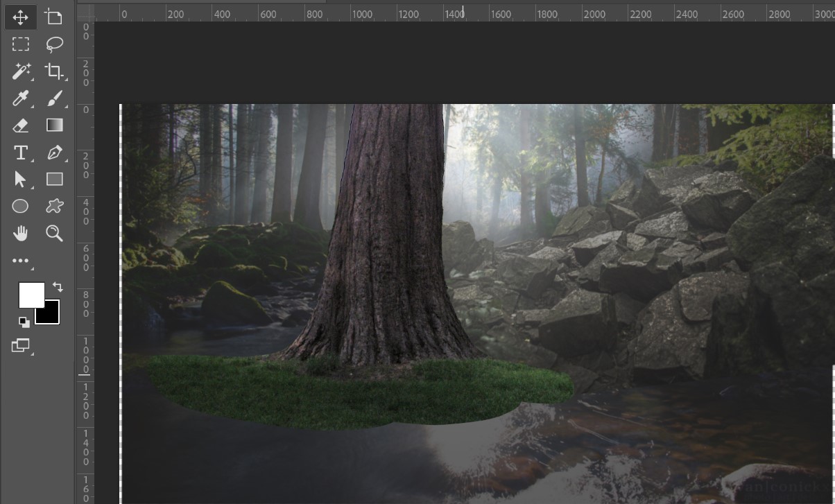Viewport: 835px width, 504px height.
Task: Select the Zoom magnifier tool
Action: (x=54, y=234)
